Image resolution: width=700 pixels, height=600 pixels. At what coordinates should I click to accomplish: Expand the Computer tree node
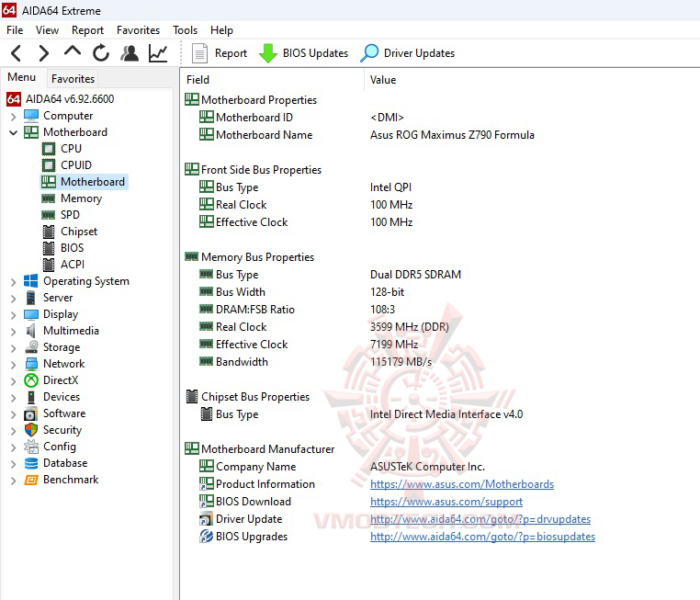point(14,117)
